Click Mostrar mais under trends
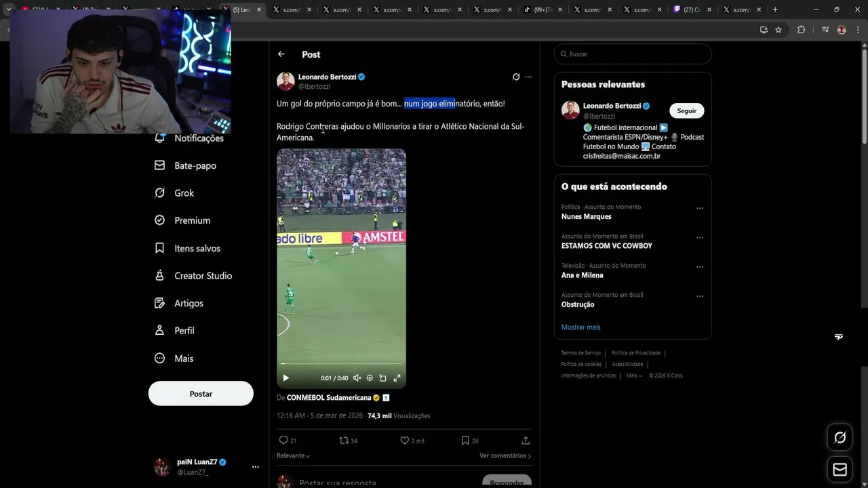This screenshot has width=868, height=488. pyautogui.click(x=580, y=327)
